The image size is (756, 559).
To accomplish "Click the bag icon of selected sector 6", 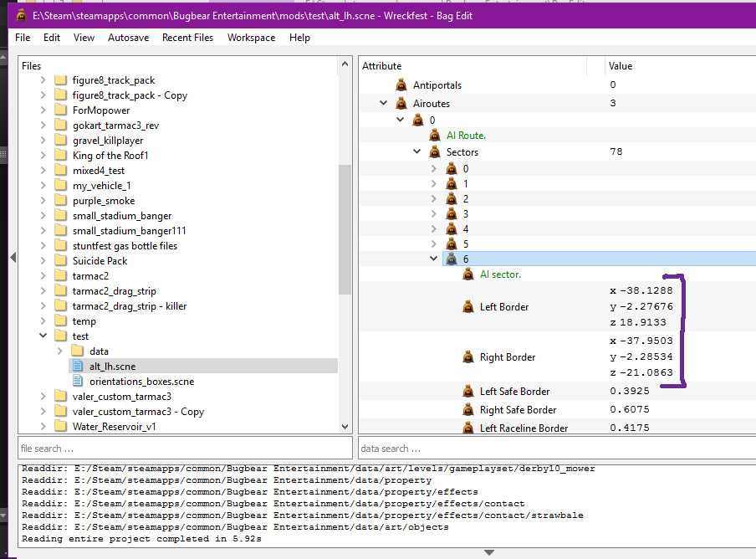I will click(x=452, y=259).
